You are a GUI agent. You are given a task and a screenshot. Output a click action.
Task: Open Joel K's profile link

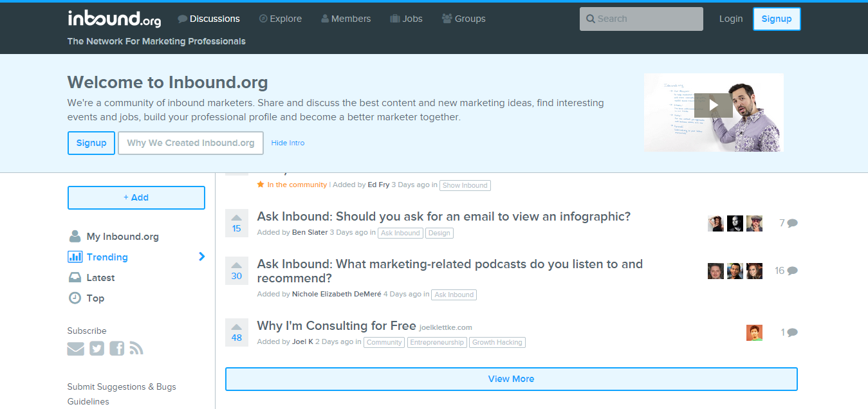coord(302,342)
